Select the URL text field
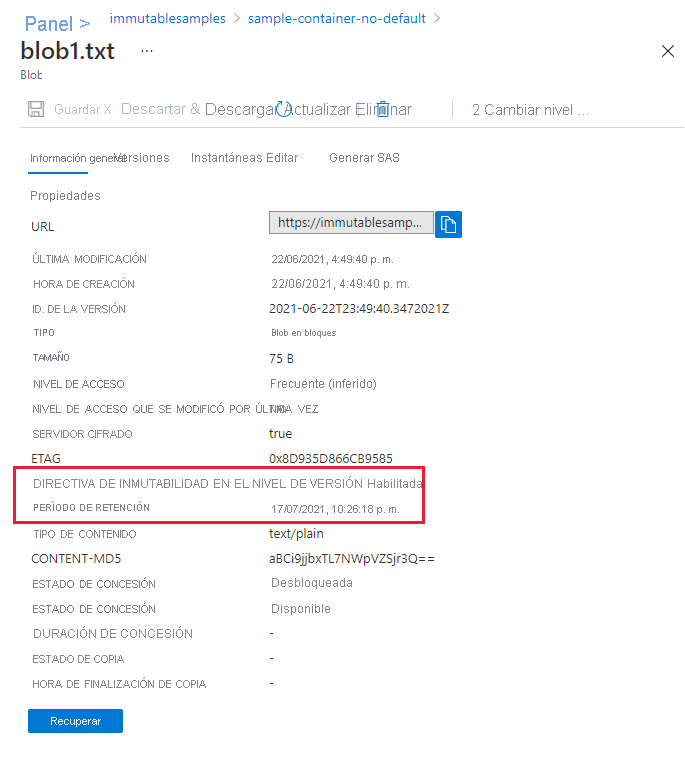The height and width of the screenshot is (757, 685). (351, 223)
